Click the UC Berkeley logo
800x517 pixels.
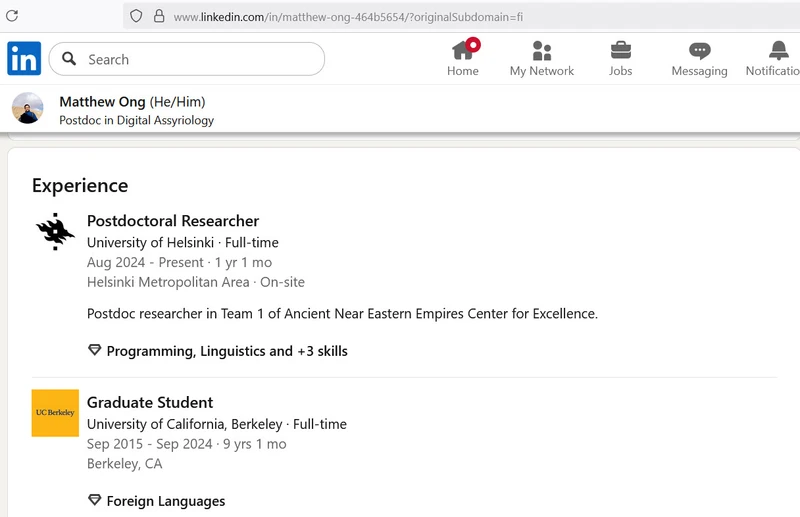[x=55, y=413]
